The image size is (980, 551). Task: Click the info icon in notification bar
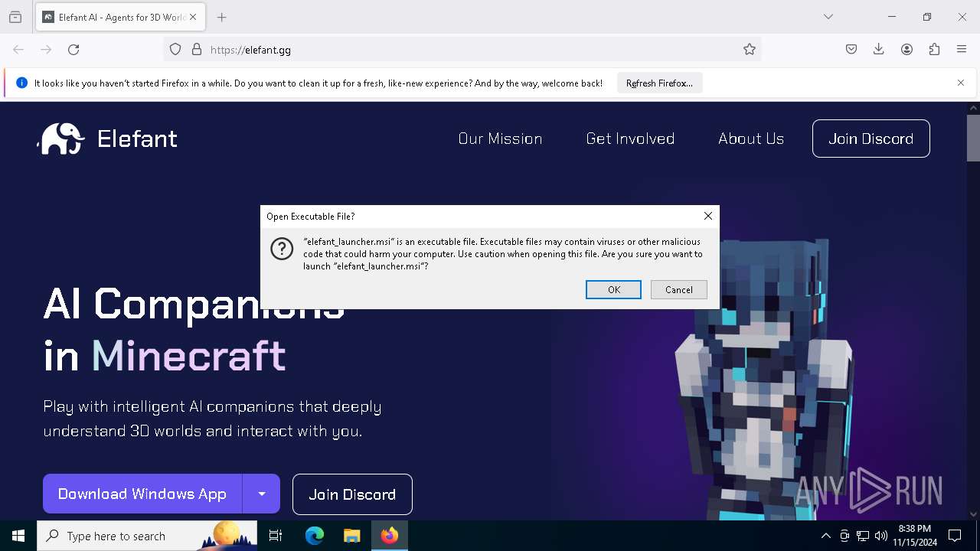pyautogui.click(x=21, y=83)
